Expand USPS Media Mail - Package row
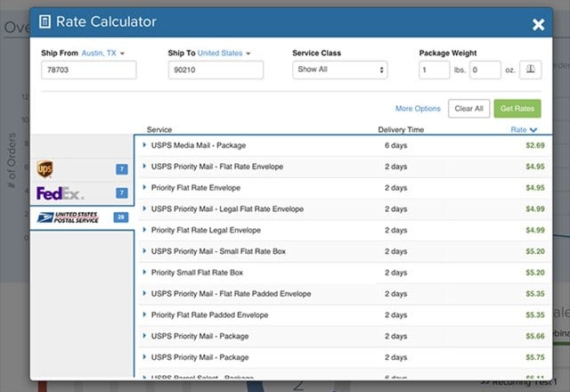This screenshot has height=392, width=570. click(x=144, y=145)
